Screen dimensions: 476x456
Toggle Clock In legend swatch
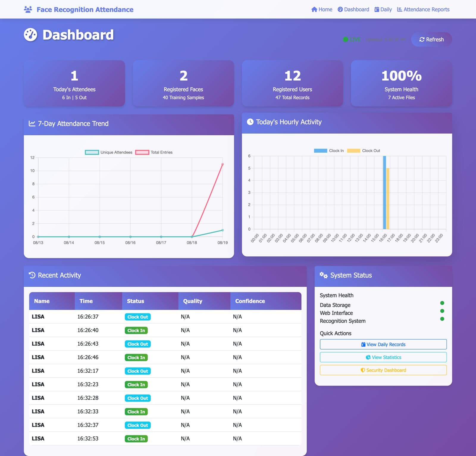[x=320, y=151]
